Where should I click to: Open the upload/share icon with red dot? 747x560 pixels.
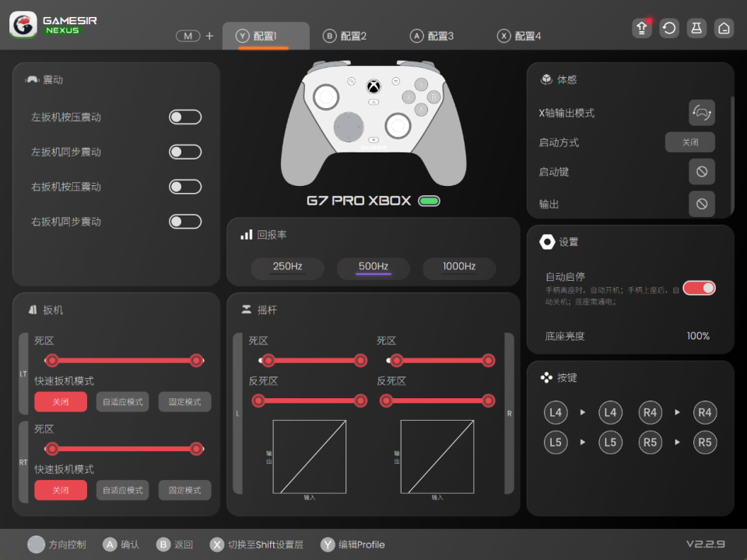(642, 28)
